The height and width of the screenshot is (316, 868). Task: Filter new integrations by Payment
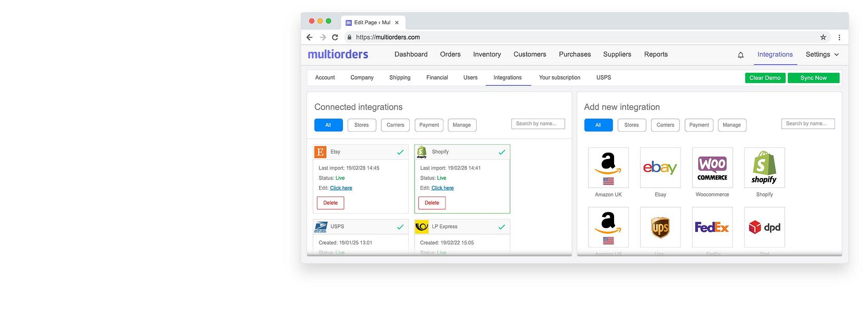pos(699,125)
